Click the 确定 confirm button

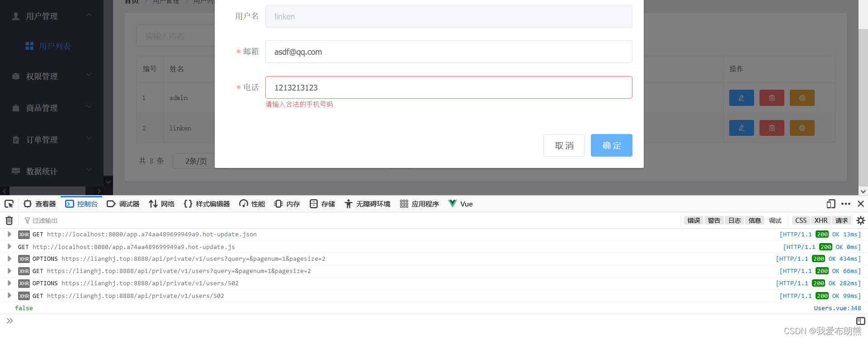611,145
